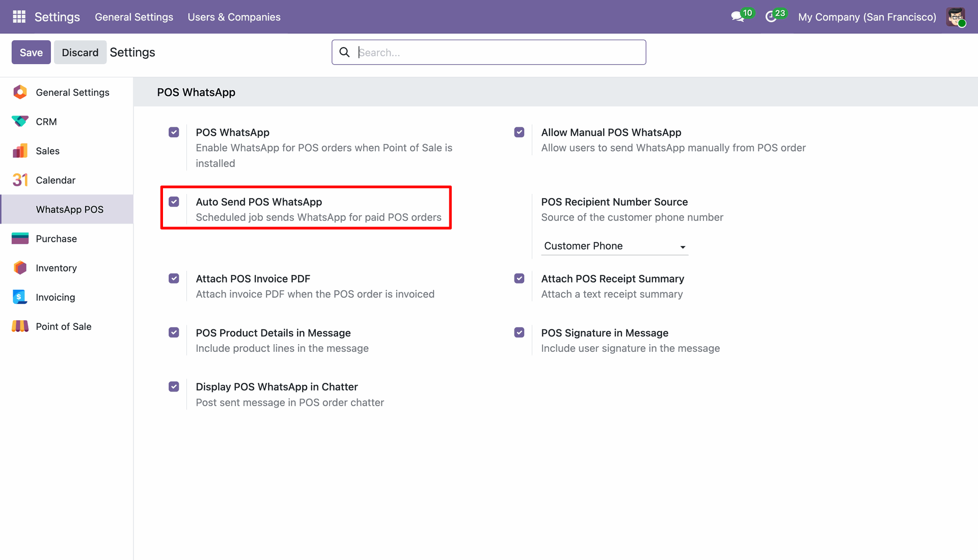
Task: Click the General Settings hexagon icon
Action: pos(20,92)
